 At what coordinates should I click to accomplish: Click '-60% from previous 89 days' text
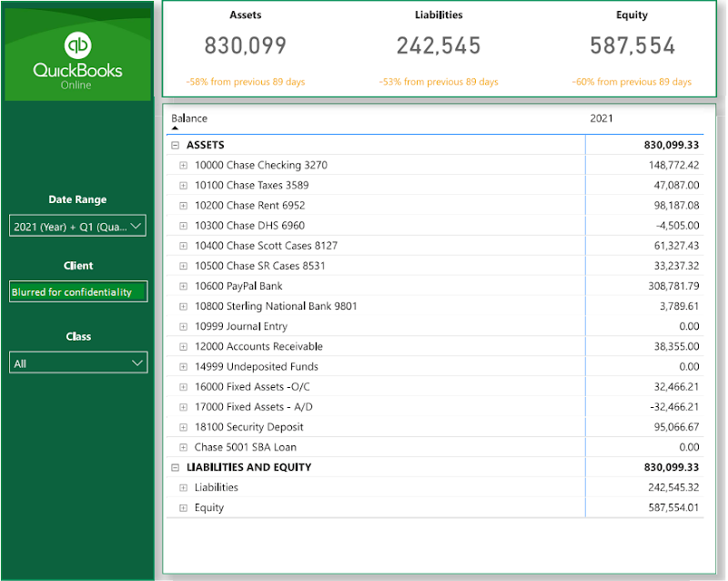pyautogui.click(x=632, y=82)
